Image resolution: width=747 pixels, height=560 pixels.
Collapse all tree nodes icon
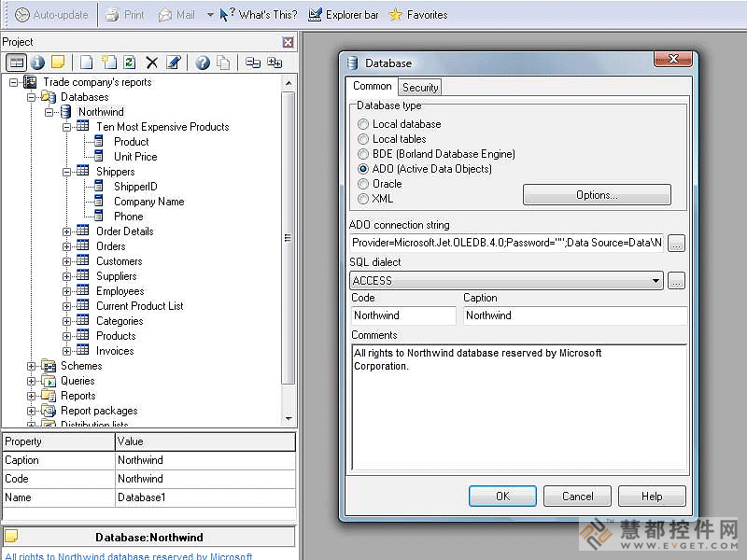pyautogui.click(x=252, y=63)
